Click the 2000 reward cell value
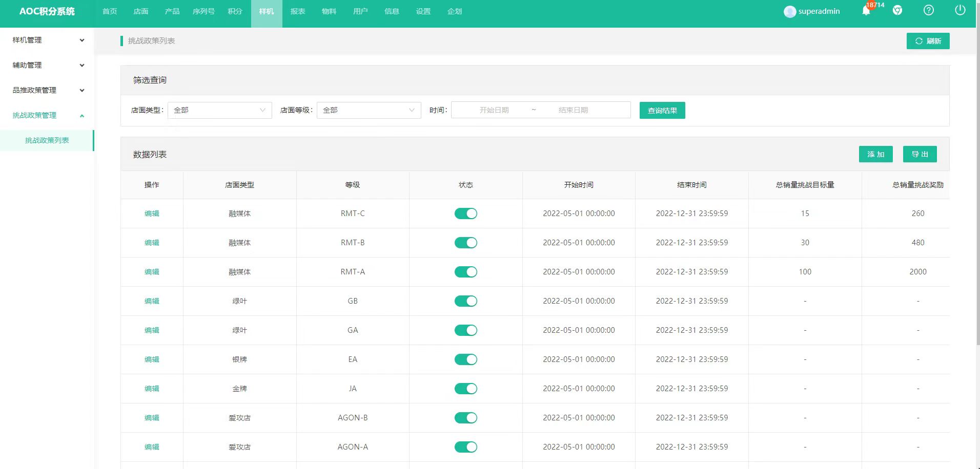Image resolution: width=980 pixels, height=469 pixels. 918,272
